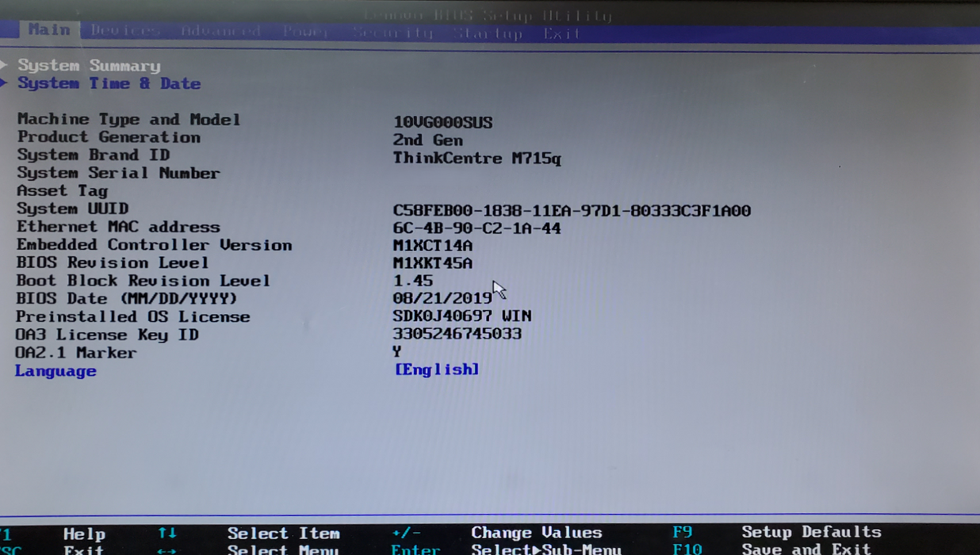Viewport: 980px width, 555px height.
Task: Click the up-down arrows key icon
Action: pyautogui.click(x=167, y=534)
